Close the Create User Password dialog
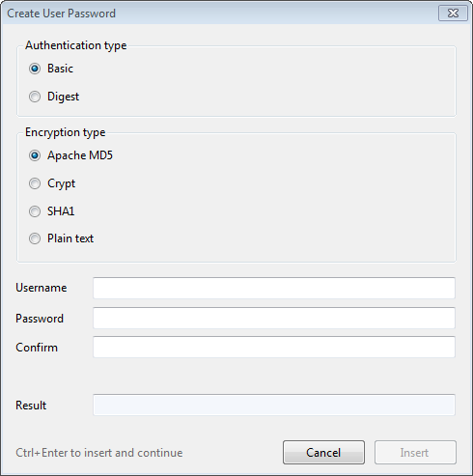This screenshot has height=476, width=473. [453, 14]
